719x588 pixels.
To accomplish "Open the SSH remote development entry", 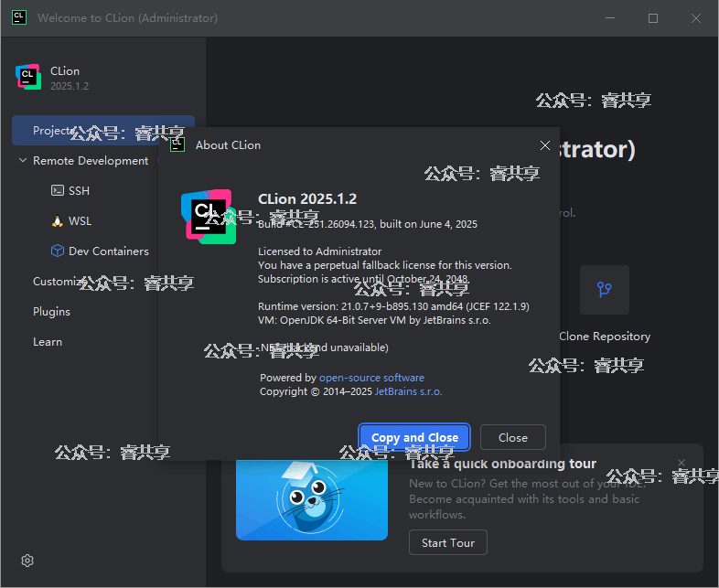I will (79, 190).
